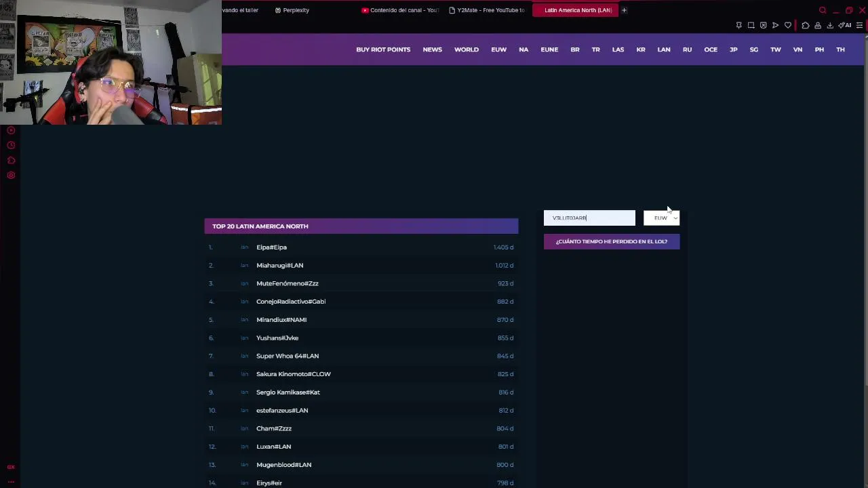868x488 pixels.
Task: Open player Cham#Zzzz profile link
Action: pyautogui.click(x=274, y=428)
